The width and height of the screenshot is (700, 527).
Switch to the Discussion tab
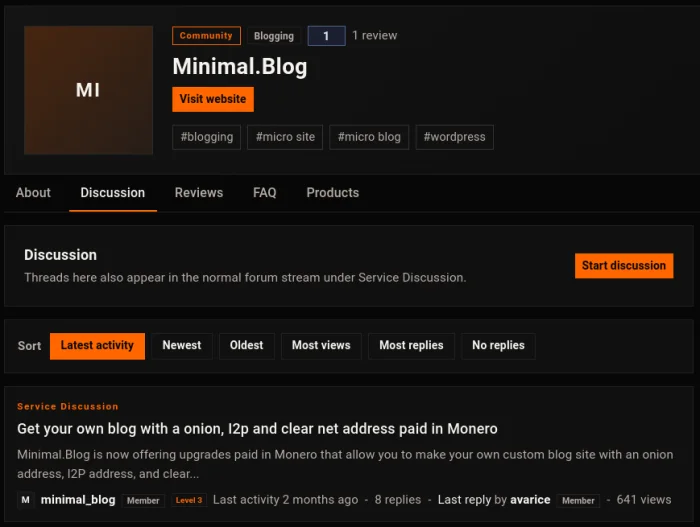coord(112,192)
